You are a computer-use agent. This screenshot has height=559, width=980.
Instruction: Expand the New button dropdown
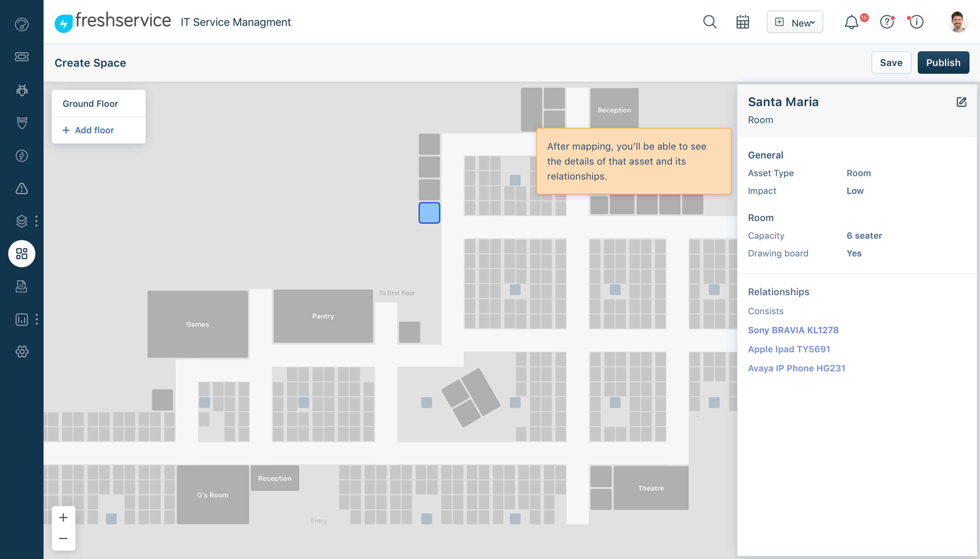795,22
